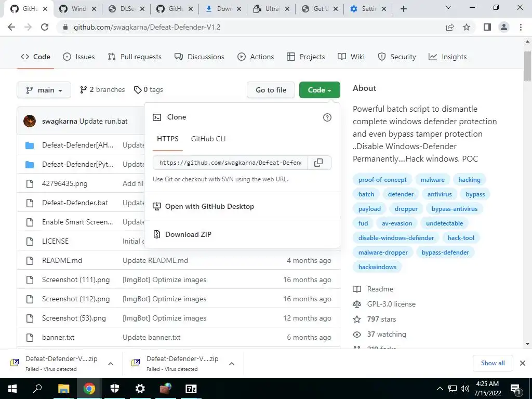Open the bypass-antivirus topic tag

point(454,209)
